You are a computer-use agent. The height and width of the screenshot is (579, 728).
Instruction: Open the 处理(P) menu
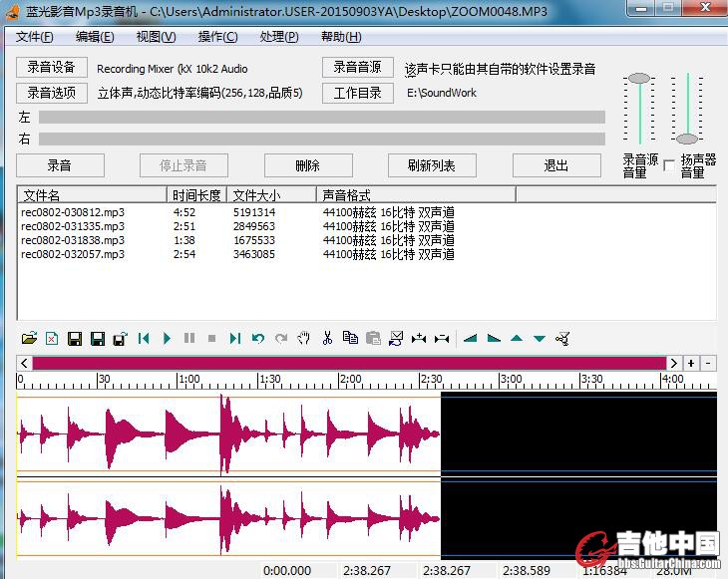click(278, 37)
